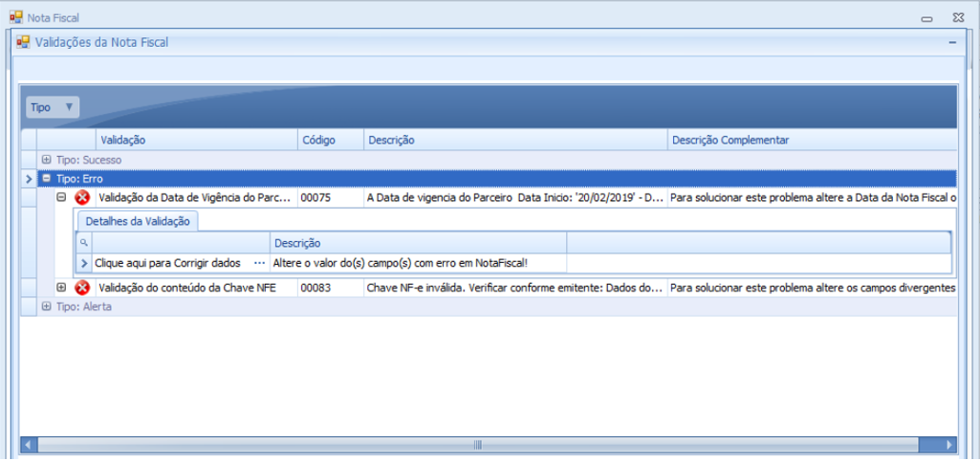
Task: Click 'Clique aqui para Corrigir dados'
Action: (x=167, y=263)
